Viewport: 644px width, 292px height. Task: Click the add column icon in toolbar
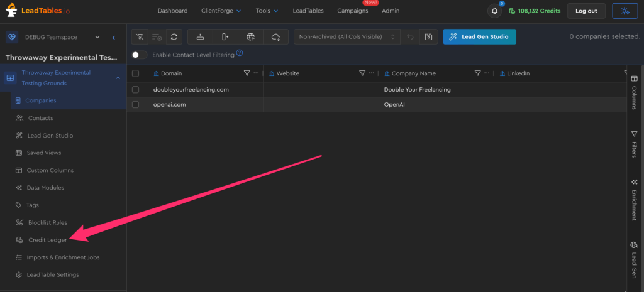click(225, 36)
